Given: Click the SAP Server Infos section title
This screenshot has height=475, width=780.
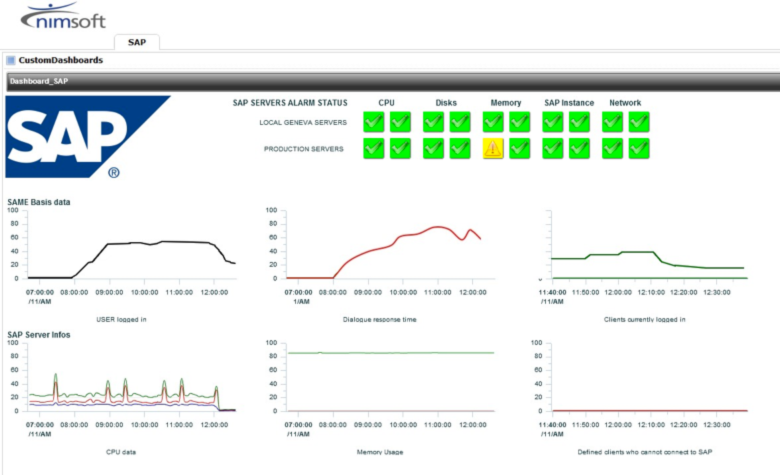Looking at the screenshot, I should click(x=39, y=335).
